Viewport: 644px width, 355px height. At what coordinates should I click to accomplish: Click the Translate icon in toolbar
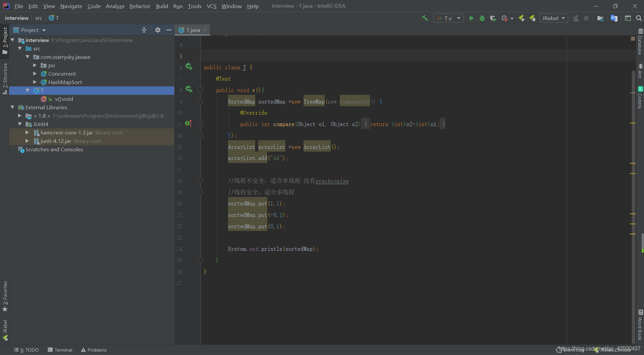click(x=614, y=18)
